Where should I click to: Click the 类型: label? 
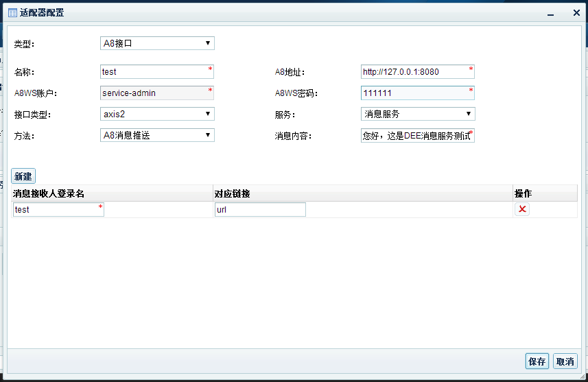pyautogui.click(x=25, y=44)
